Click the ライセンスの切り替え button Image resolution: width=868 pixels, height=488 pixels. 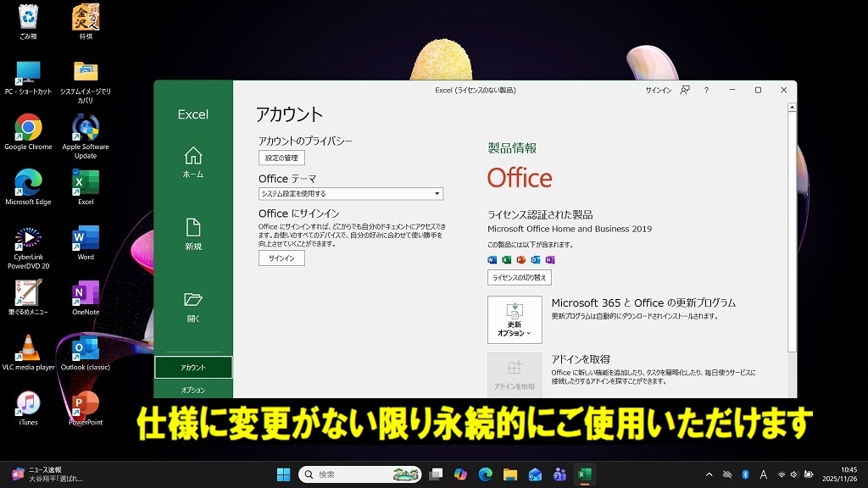point(520,277)
